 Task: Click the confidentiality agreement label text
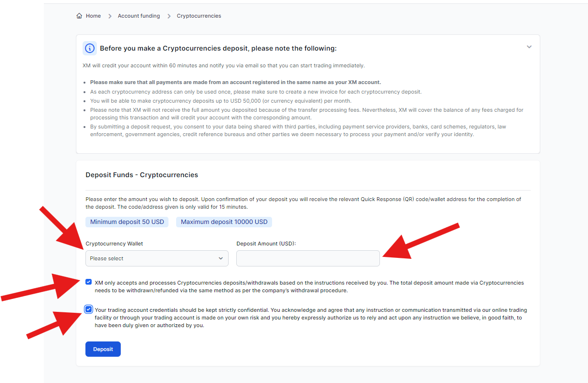pos(310,318)
